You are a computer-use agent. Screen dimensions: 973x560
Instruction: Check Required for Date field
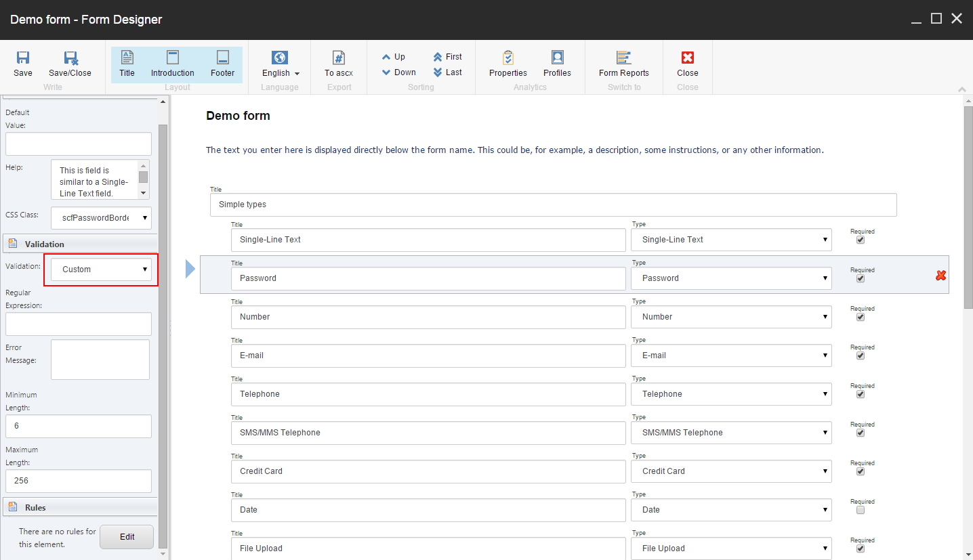861,510
